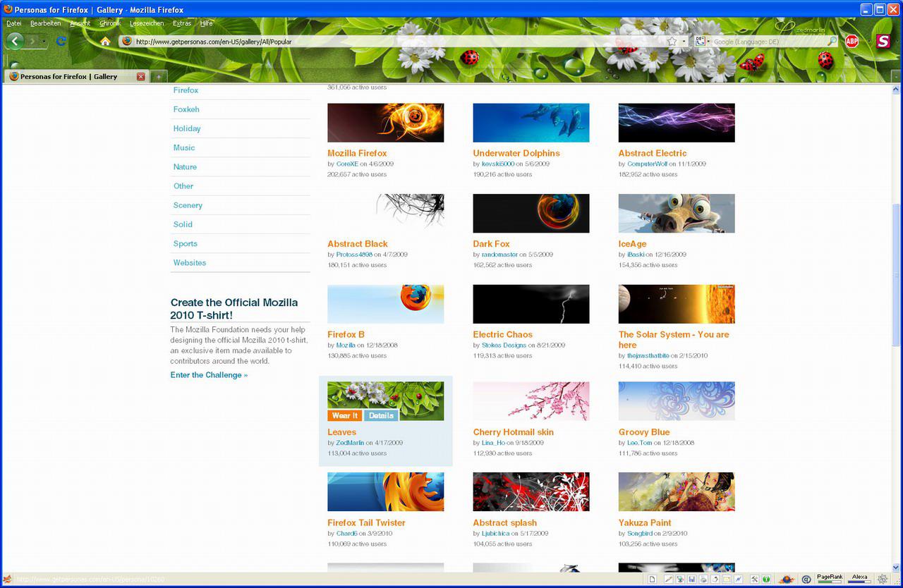Open a new tab with the plus button
The width and height of the screenshot is (903, 588).
[159, 76]
